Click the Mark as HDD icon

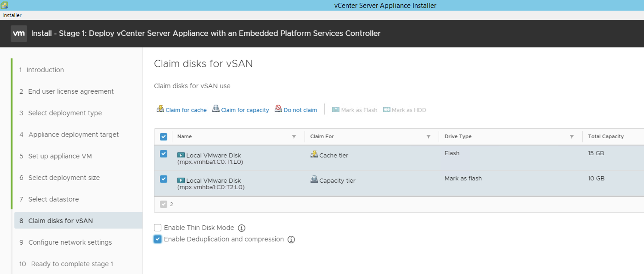pyautogui.click(x=387, y=110)
